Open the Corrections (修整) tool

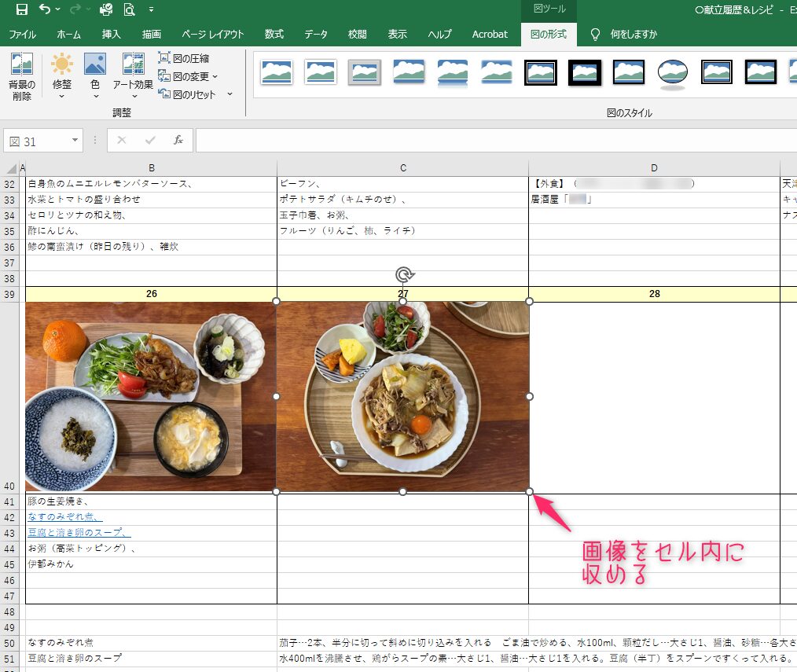[x=62, y=76]
